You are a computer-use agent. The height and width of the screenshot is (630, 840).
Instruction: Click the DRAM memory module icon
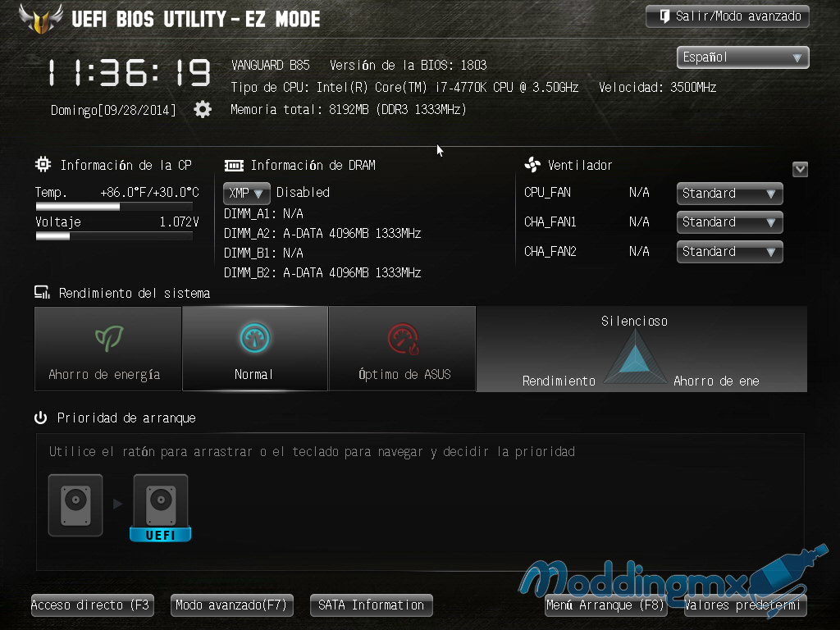point(234,166)
